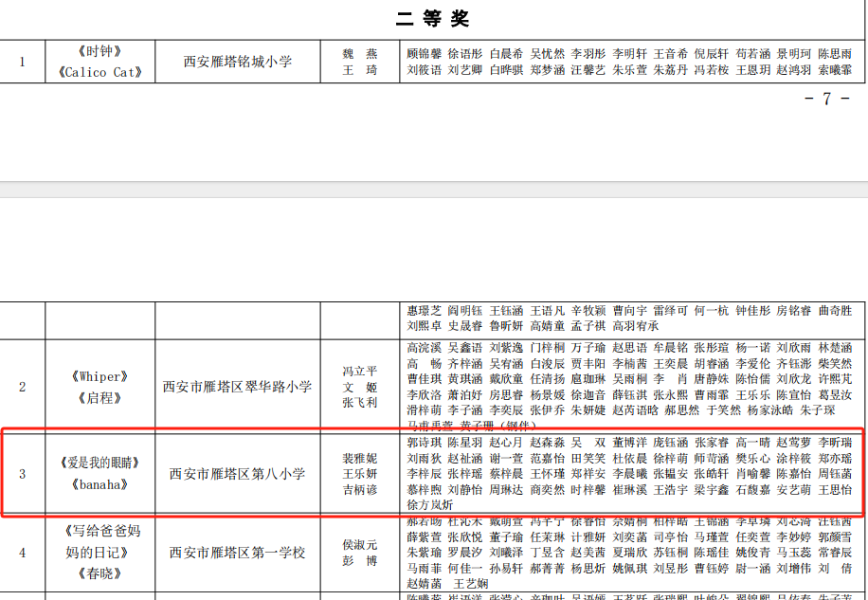This screenshot has width=868, height=600.
Task: Click the song title 《Whiper》
Action: [99, 377]
